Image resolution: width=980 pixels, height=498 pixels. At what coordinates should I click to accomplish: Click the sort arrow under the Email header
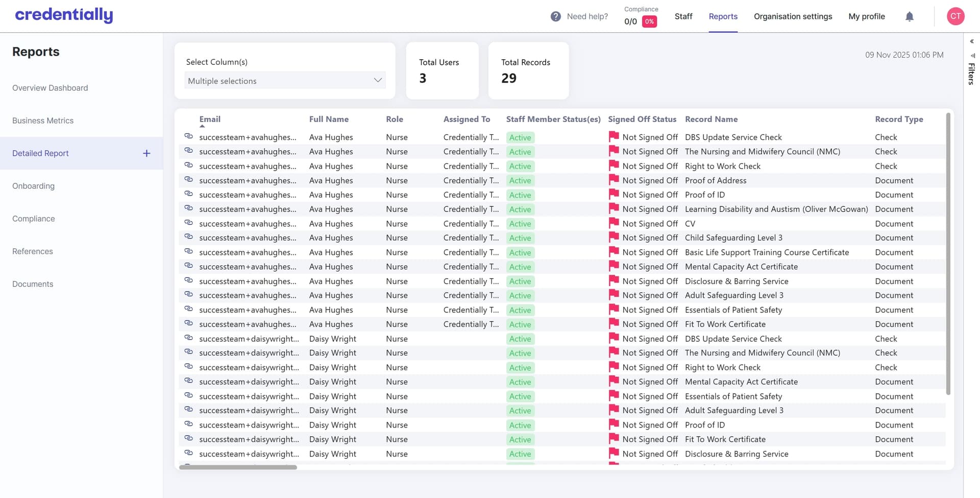pos(202,126)
